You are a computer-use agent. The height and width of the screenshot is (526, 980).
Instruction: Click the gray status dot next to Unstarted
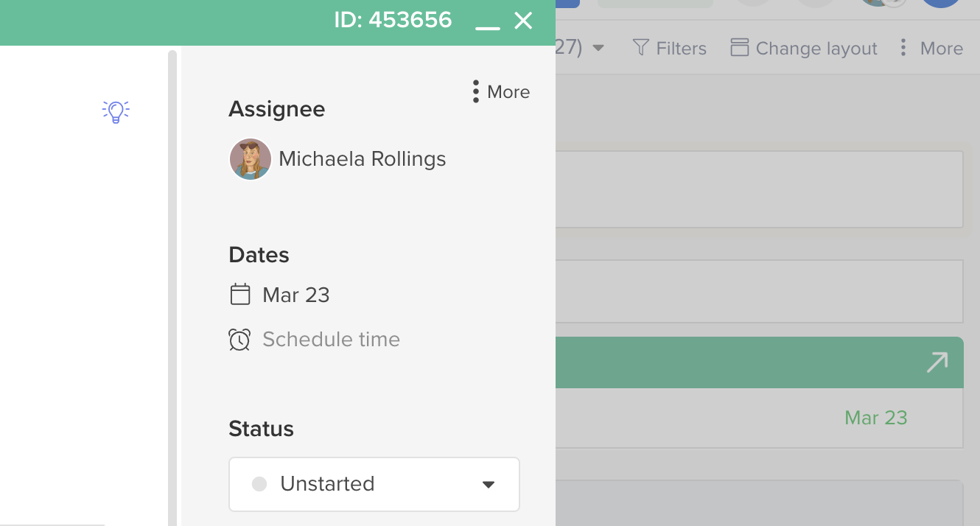tap(259, 484)
